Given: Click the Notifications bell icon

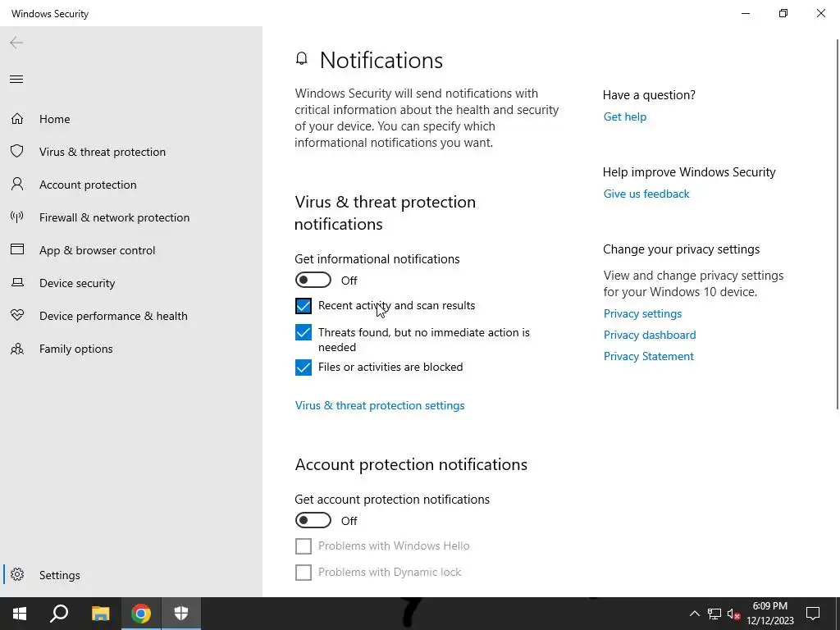Looking at the screenshot, I should coord(302,58).
